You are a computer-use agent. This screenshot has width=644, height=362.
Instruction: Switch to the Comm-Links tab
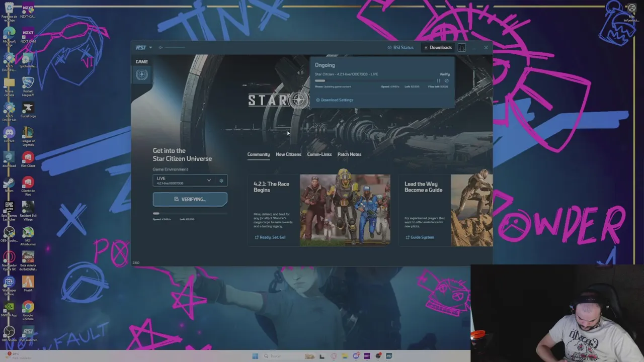pyautogui.click(x=319, y=154)
